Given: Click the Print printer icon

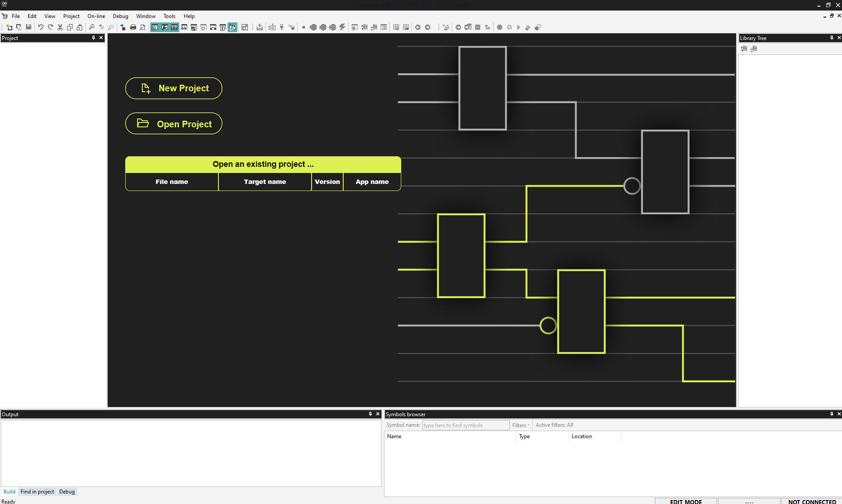Looking at the screenshot, I should [x=133, y=27].
